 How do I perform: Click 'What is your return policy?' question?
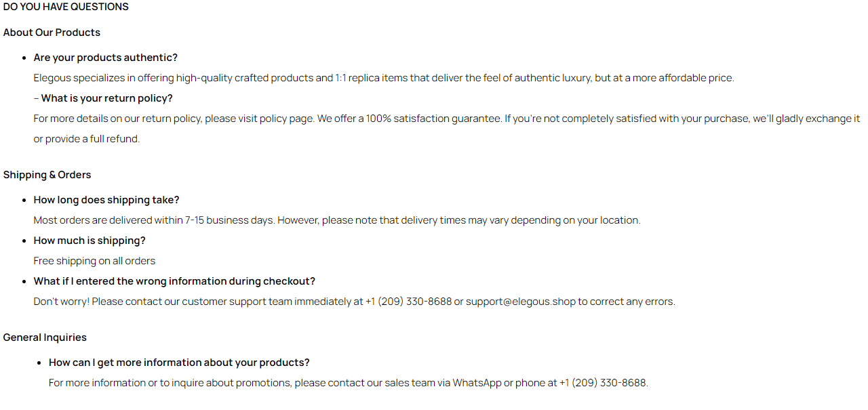click(107, 98)
